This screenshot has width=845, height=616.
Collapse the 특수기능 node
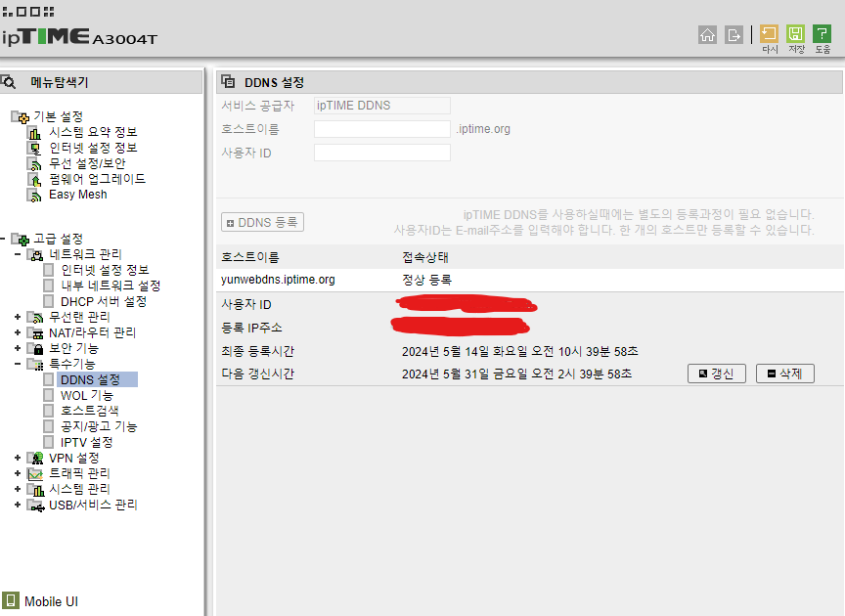[18, 363]
